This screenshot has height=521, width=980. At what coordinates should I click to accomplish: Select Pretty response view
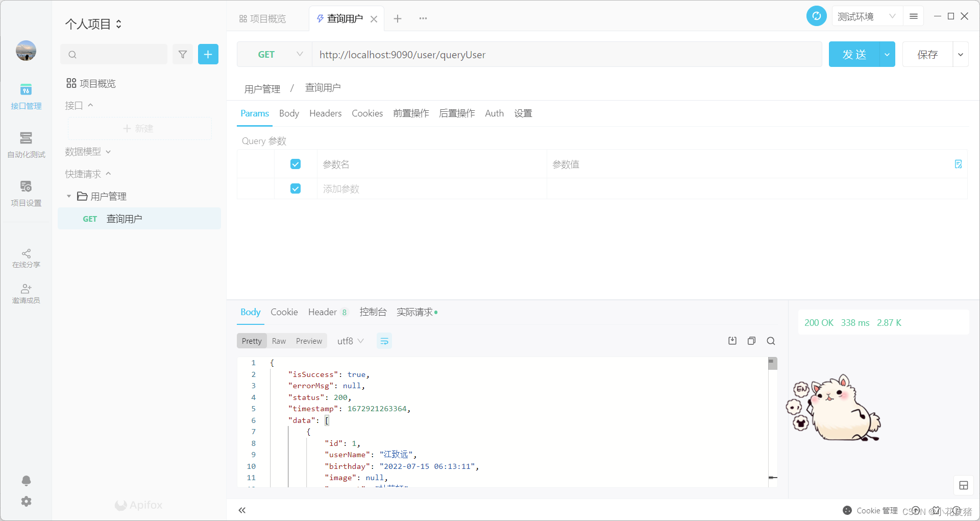(x=252, y=341)
